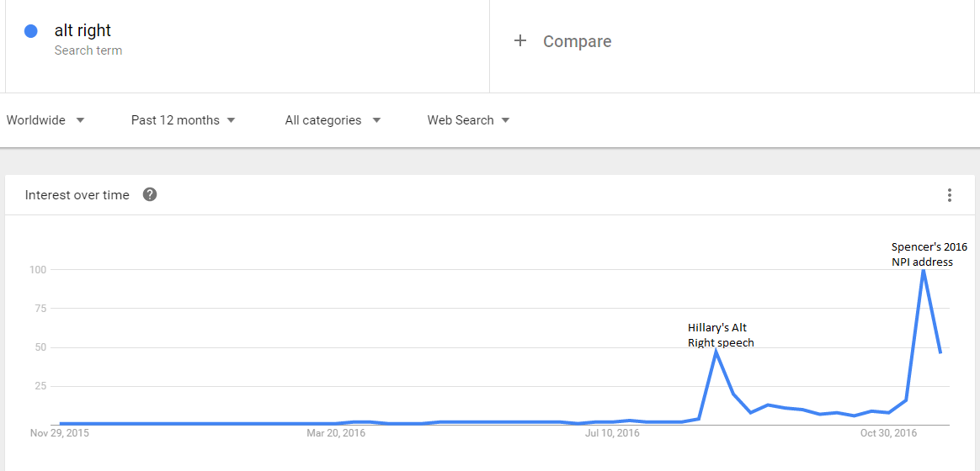Click the Oct 30, 2016 axis label
980x471 pixels.
(x=888, y=433)
